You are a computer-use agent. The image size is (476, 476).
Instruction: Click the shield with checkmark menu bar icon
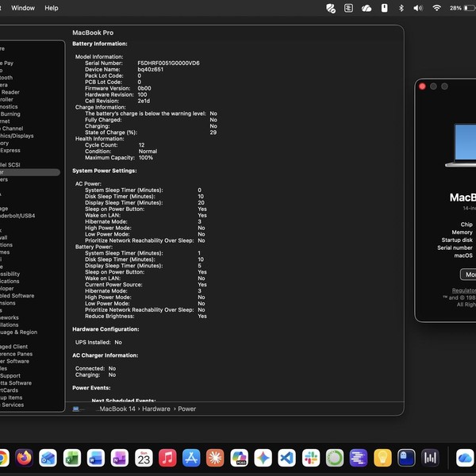click(331, 8)
